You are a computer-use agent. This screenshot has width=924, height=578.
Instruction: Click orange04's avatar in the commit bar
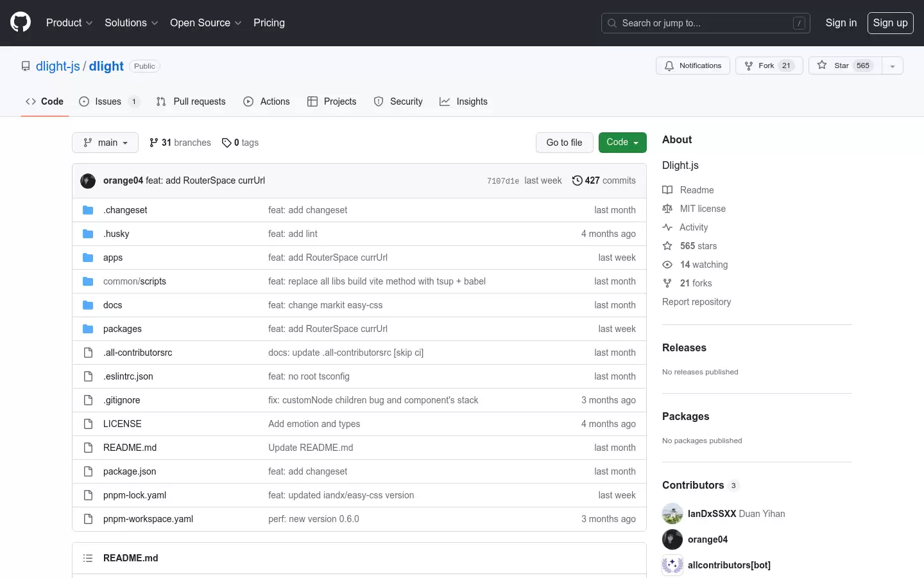(88, 181)
